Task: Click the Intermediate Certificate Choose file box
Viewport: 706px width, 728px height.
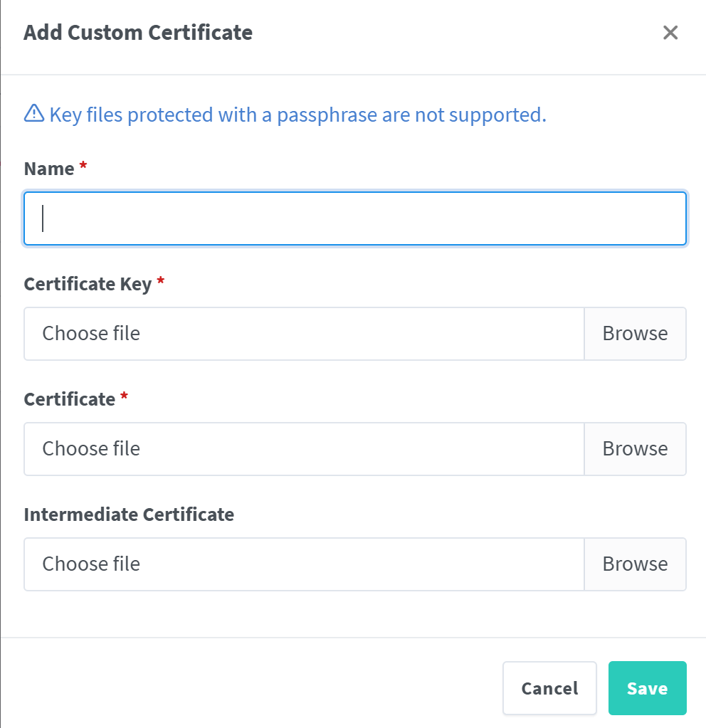Action: pos(304,564)
